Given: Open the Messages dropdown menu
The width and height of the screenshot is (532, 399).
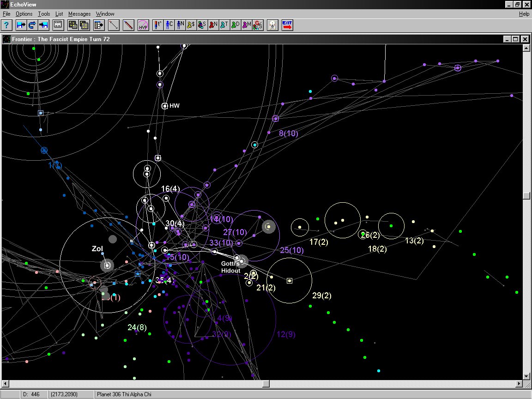Looking at the screenshot, I should (79, 14).
